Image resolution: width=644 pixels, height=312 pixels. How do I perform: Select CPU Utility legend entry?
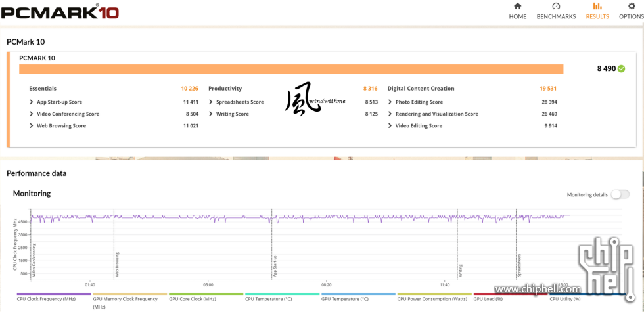586,298
